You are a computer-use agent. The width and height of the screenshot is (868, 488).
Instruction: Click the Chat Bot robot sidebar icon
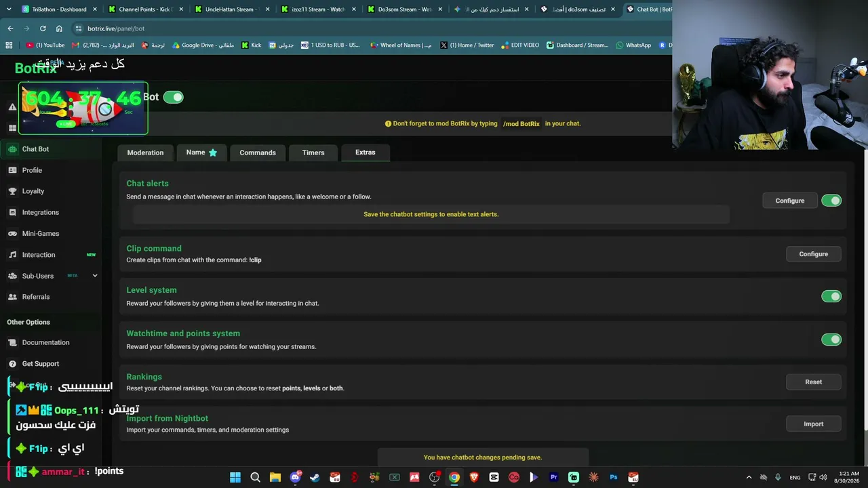tap(12, 149)
